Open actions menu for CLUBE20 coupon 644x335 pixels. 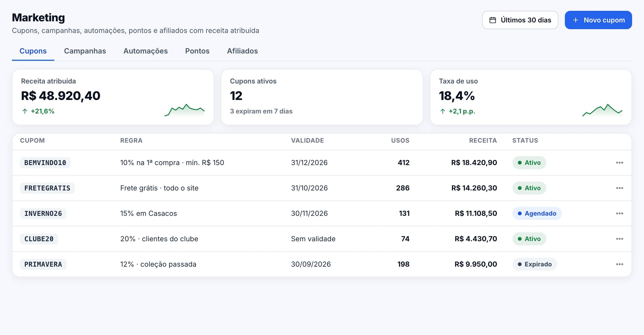point(619,239)
